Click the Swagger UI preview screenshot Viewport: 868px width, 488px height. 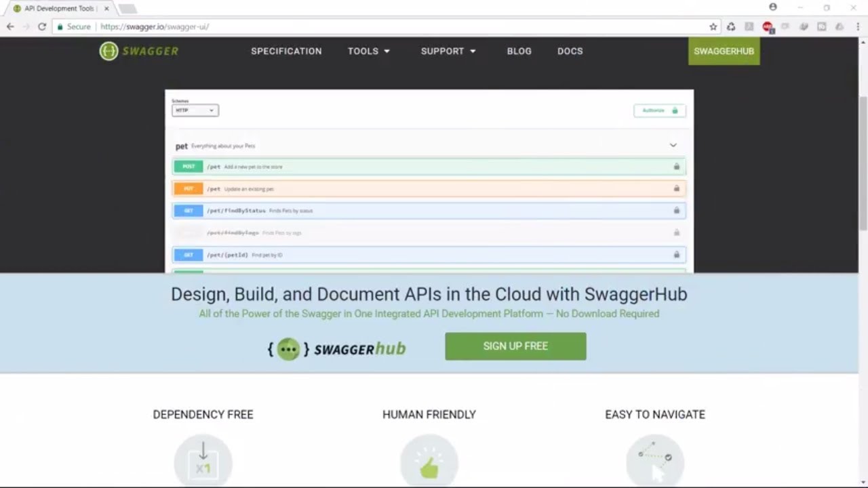[x=429, y=181]
